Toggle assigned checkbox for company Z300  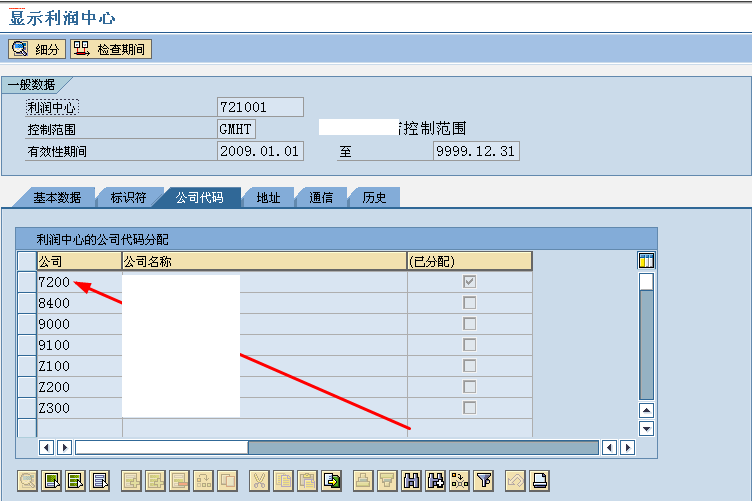[x=470, y=408]
